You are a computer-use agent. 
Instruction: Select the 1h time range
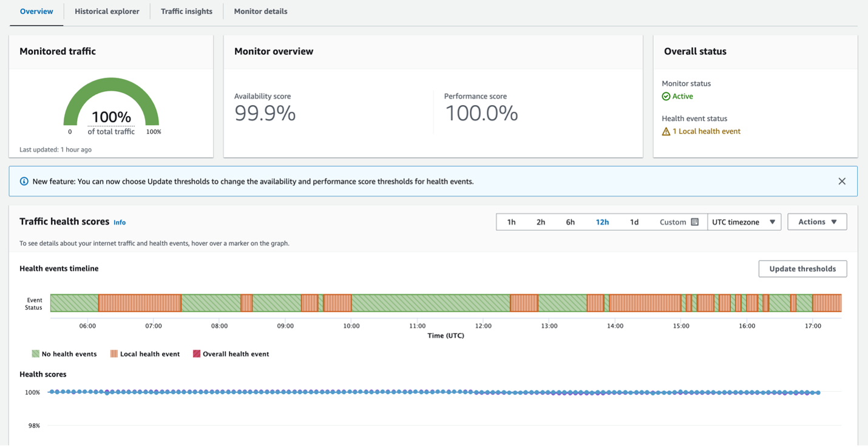511,222
